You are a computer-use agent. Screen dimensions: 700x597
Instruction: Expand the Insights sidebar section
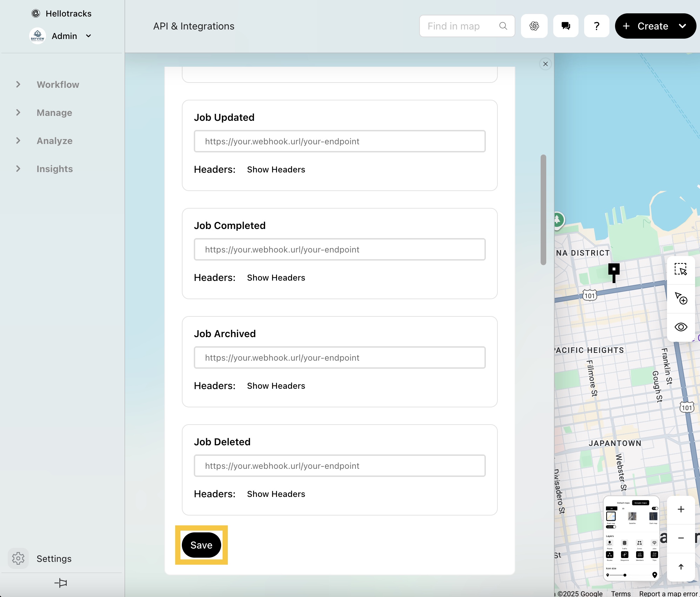pos(55,169)
